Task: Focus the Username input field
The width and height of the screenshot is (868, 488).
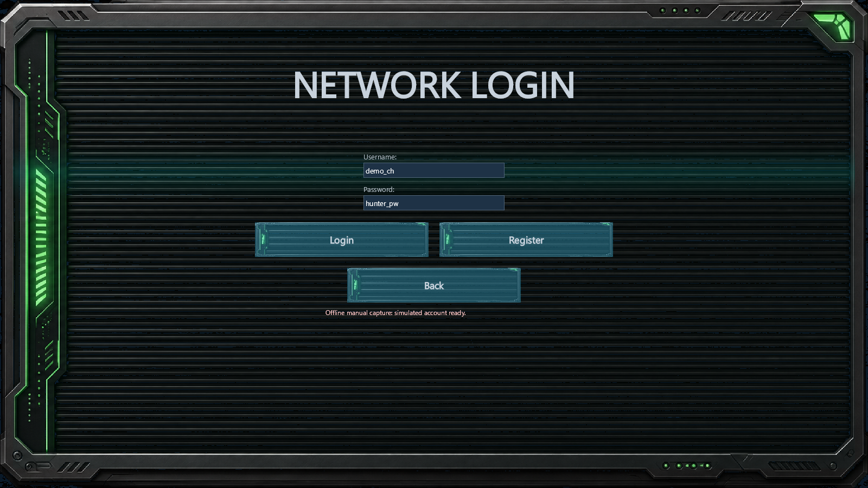Action: coord(434,170)
